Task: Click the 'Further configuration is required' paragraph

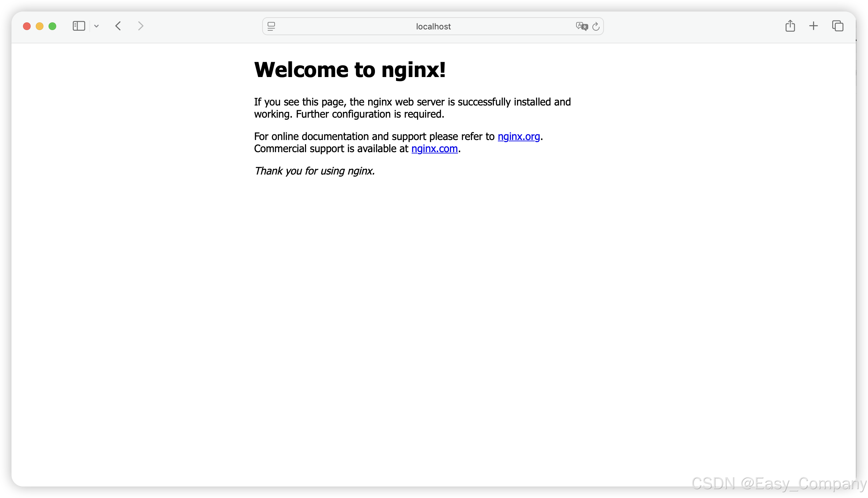Action: pos(369,114)
